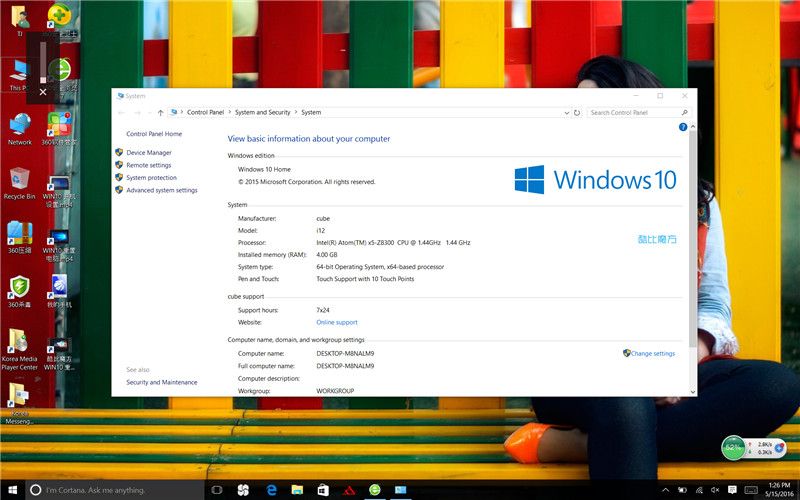Open Security and Maintenance link
Screen dimensions: 800x500
click(x=162, y=382)
